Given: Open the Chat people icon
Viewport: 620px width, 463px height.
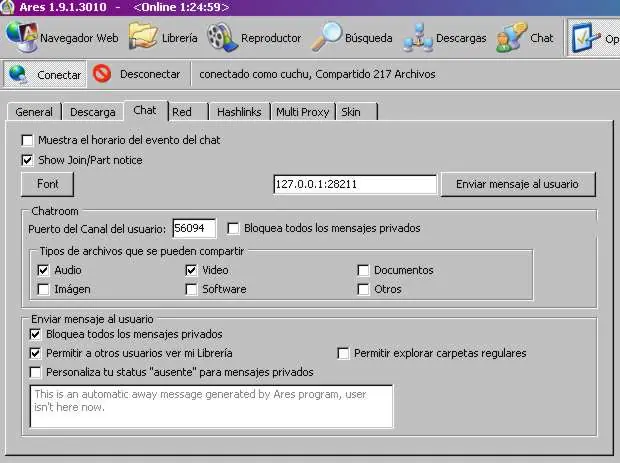Looking at the screenshot, I should [x=512, y=37].
